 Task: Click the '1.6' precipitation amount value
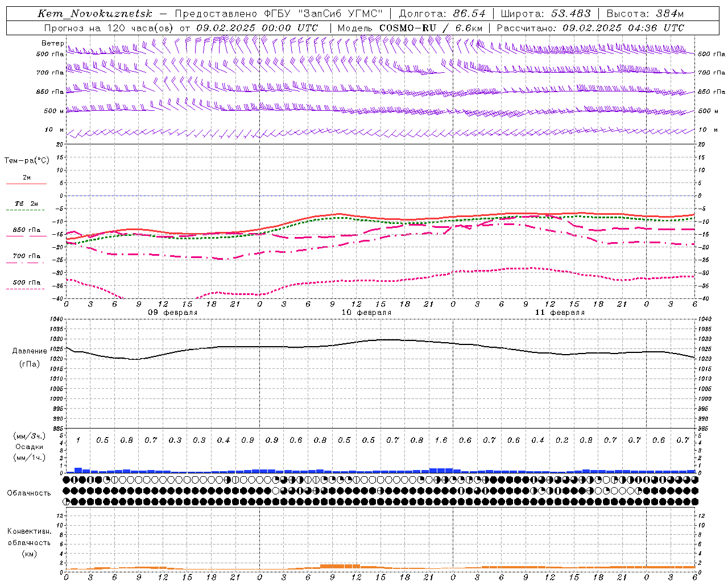click(441, 440)
